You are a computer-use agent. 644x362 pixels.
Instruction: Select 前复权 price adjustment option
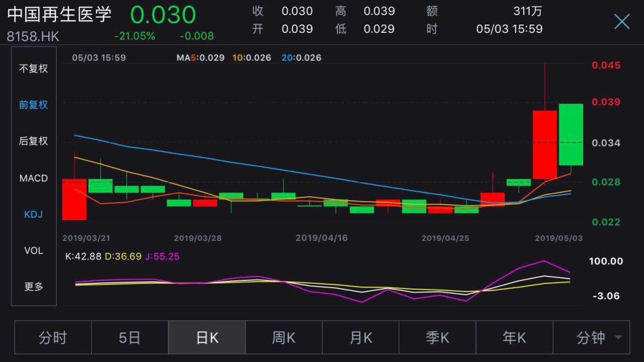pos(33,105)
